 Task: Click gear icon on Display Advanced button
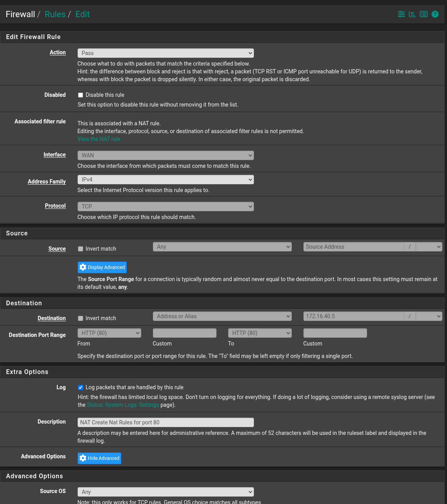point(83,267)
